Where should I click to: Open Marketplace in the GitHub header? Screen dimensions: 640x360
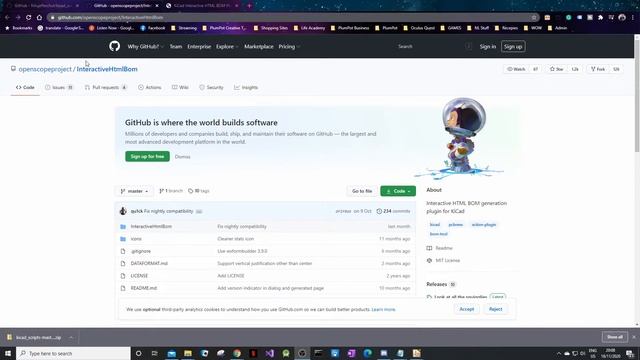[259, 47]
